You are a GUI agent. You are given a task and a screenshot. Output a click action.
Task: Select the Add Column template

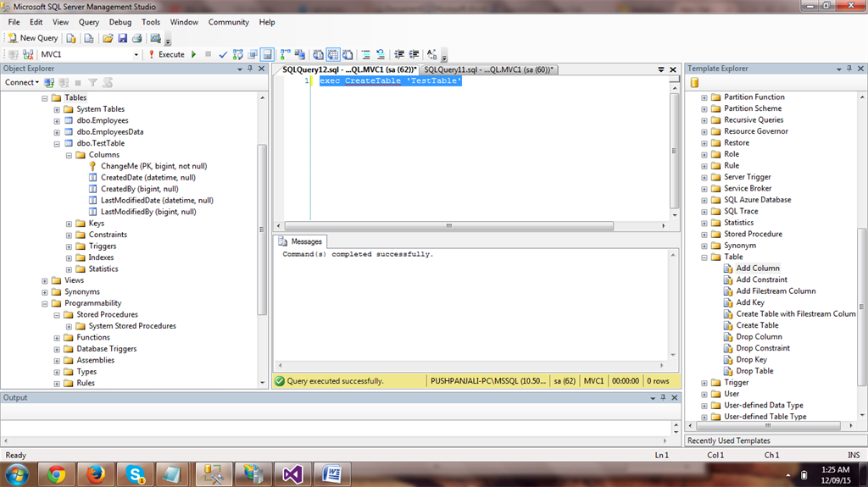[757, 268]
